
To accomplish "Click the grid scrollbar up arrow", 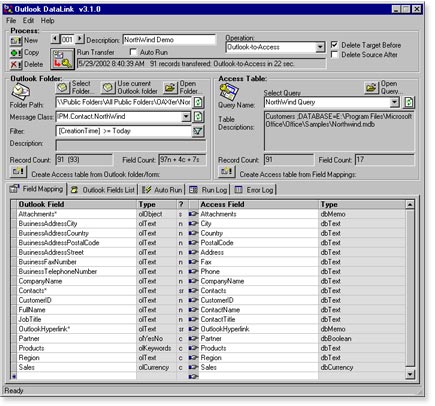I will tap(410, 205).
